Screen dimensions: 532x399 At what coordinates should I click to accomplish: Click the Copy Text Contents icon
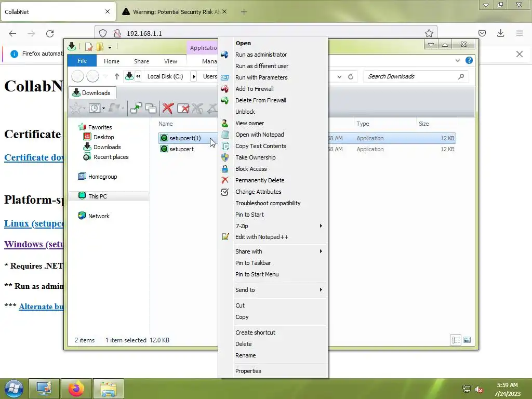pyautogui.click(x=225, y=146)
